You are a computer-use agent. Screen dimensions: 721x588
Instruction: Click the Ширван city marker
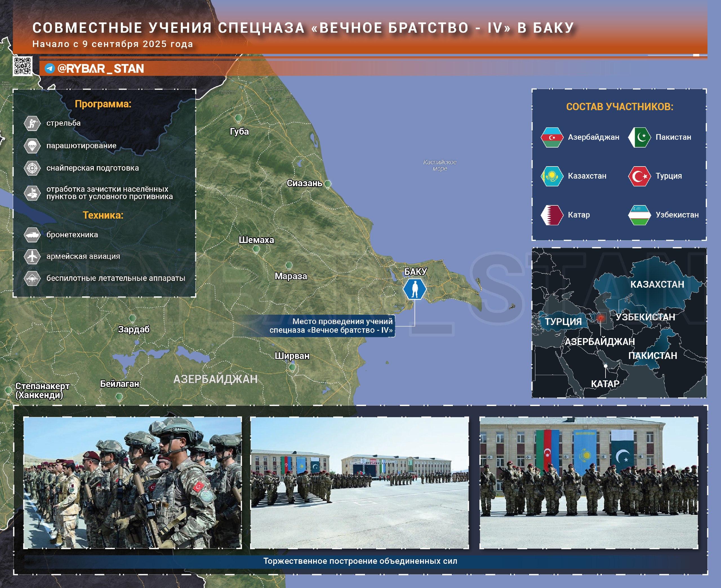coord(292,367)
